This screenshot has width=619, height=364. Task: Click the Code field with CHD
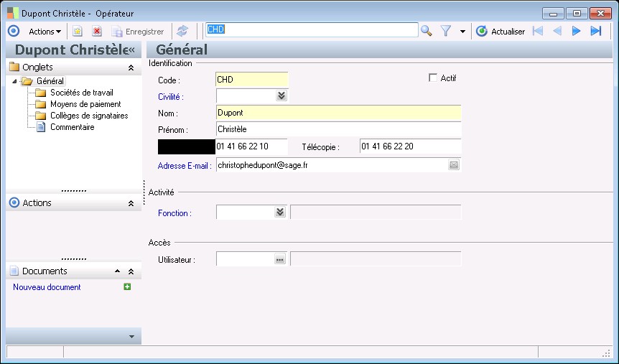coord(252,80)
